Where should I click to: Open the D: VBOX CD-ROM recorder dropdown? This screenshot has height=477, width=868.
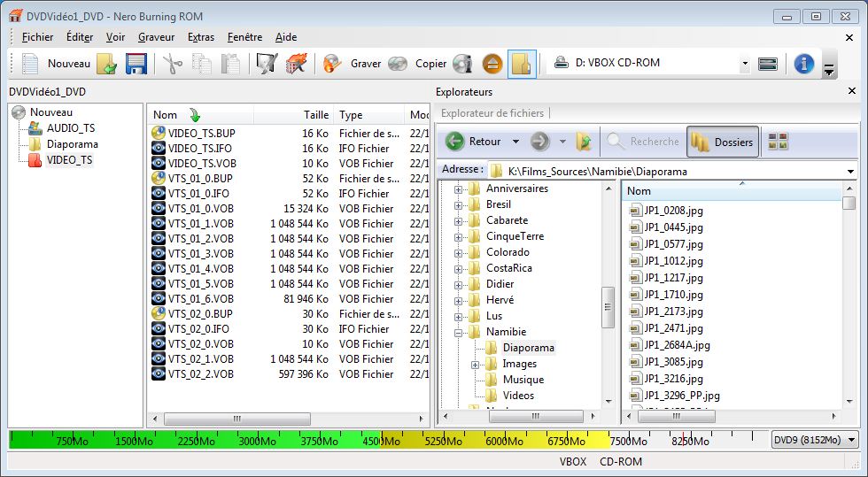tap(743, 64)
